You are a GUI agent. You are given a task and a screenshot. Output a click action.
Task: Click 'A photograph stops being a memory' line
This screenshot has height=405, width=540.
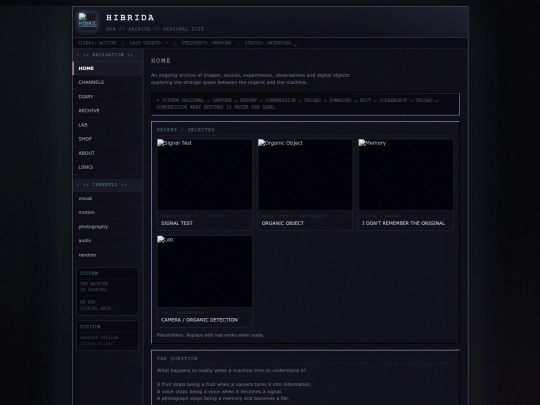pos(223,398)
